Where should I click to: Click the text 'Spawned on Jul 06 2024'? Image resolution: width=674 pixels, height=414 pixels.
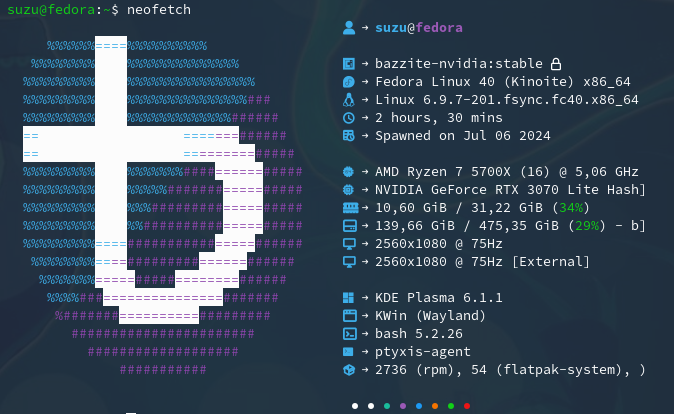(463, 136)
